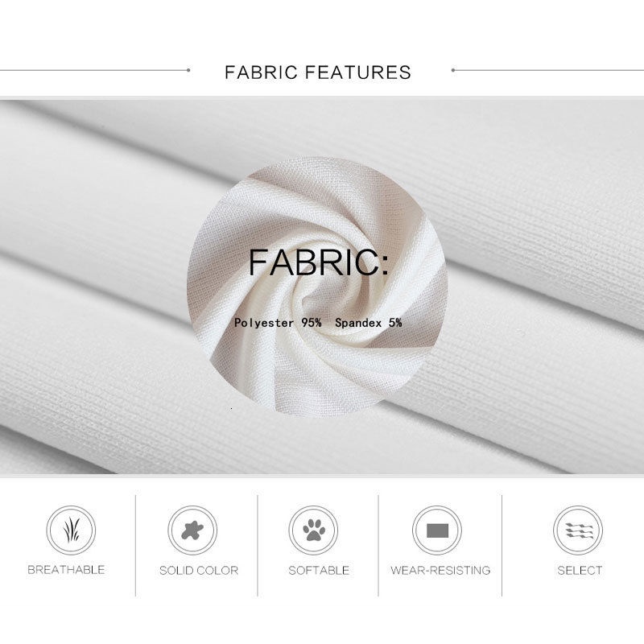Screen dimensions: 644x644
Task: Click the SELECT label text
Action: [580, 570]
